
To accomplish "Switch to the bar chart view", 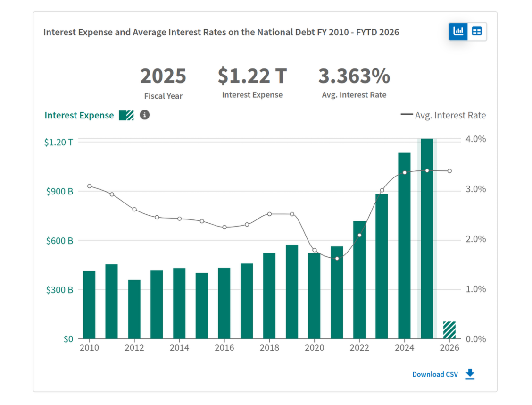I will tap(458, 32).
